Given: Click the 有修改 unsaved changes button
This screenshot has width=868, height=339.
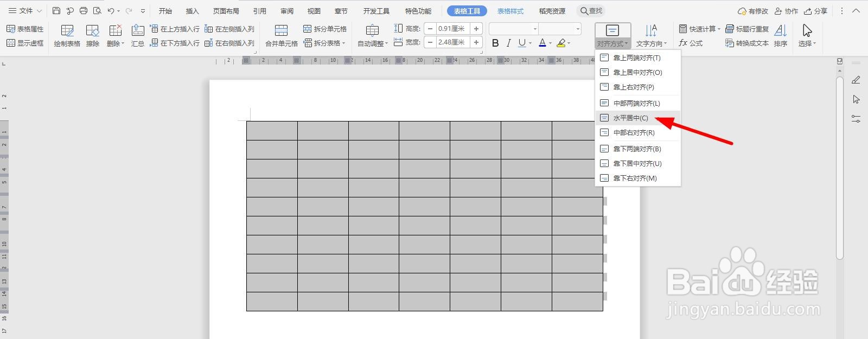Looking at the screenshot, I should [x=753, y=11].
